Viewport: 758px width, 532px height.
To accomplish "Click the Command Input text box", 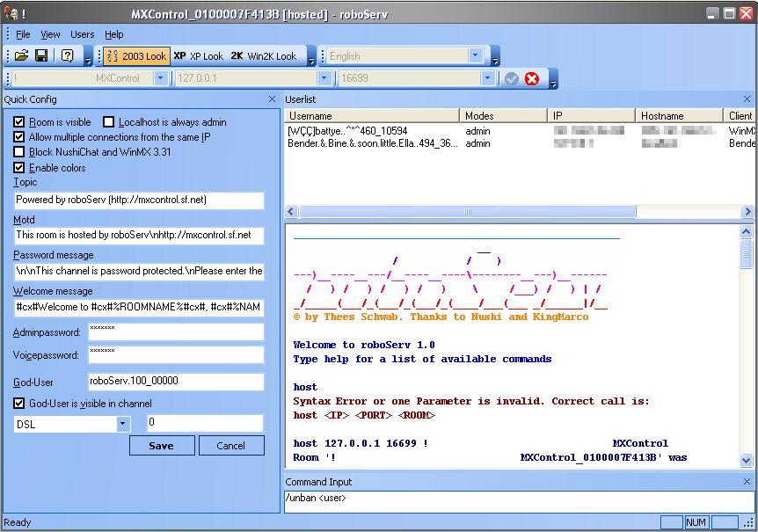I will click(519, 500).
